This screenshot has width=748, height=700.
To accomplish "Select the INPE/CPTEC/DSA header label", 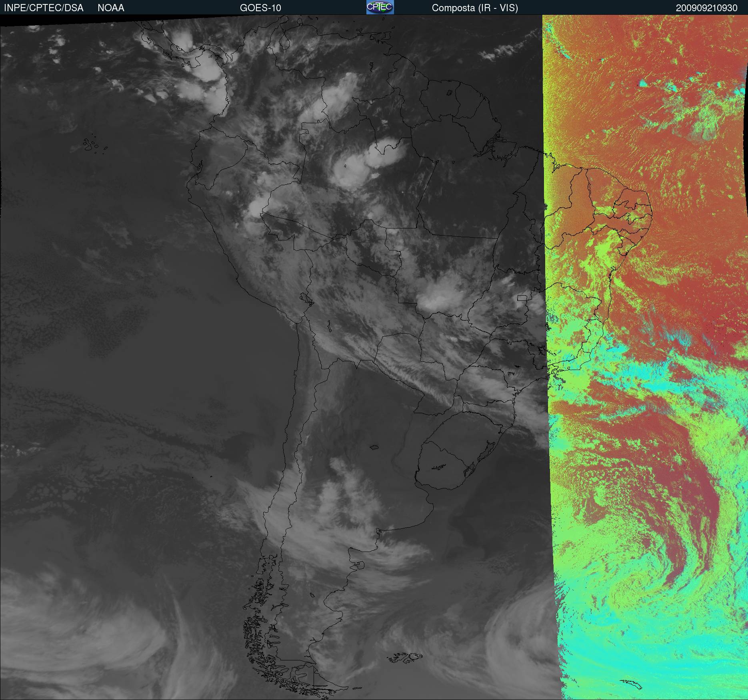I will pyautogui.click(x=44, y=8).
